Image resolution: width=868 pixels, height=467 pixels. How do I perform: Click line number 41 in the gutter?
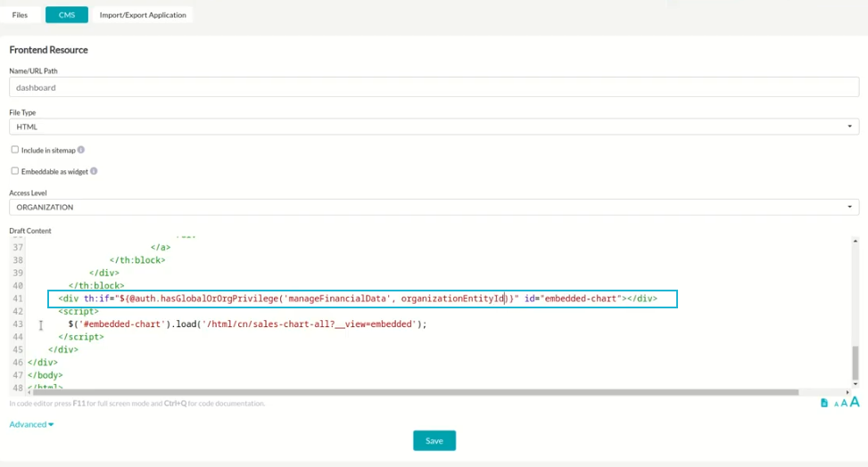[x=18, y=299]
